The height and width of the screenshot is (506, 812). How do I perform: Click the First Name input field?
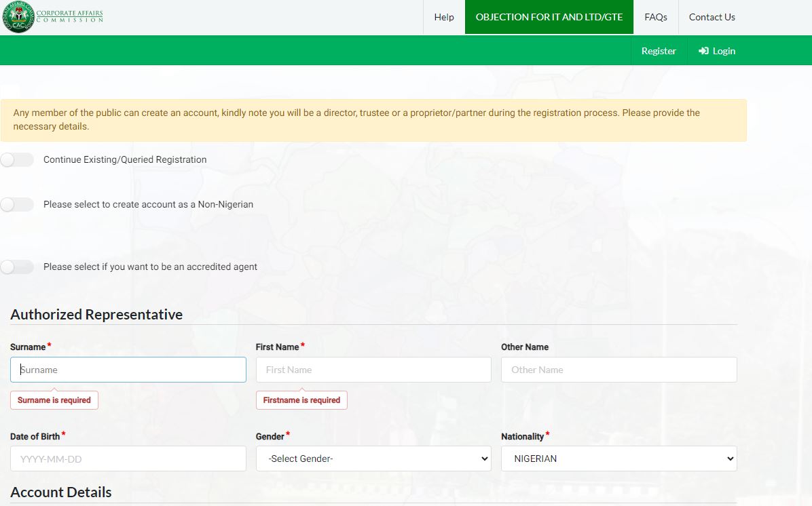point(373,369)
